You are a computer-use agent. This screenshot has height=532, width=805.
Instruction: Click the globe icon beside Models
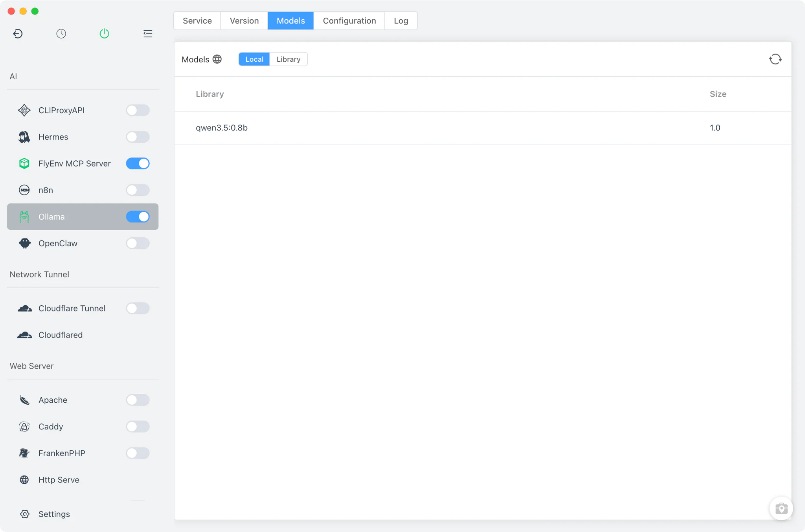(217, 59)
